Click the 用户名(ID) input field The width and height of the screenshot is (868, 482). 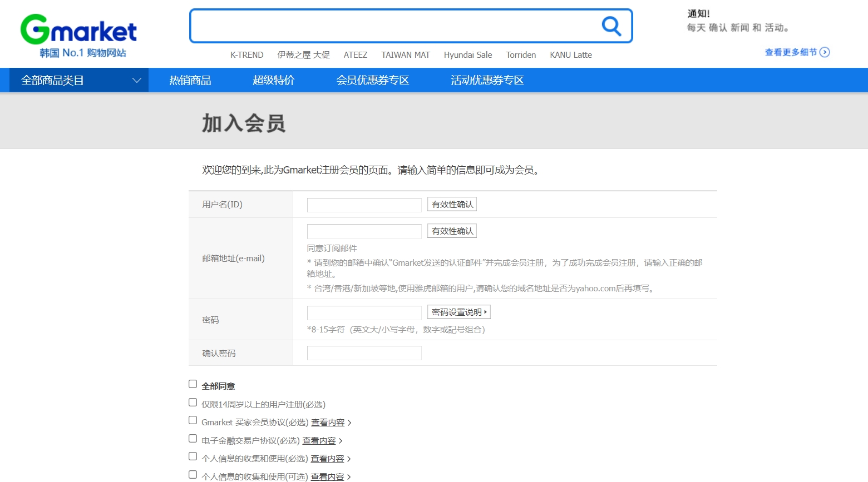364,205
